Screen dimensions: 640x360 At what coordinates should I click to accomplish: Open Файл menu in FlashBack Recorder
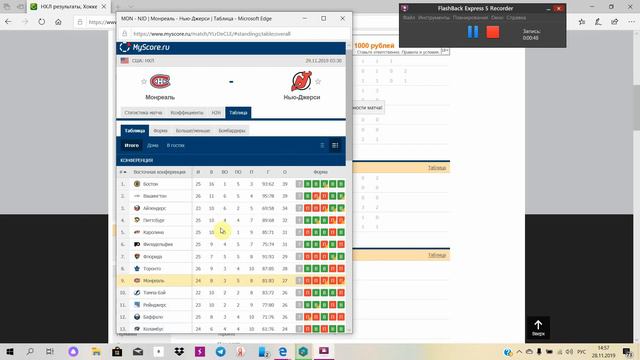tap(409, 18)
